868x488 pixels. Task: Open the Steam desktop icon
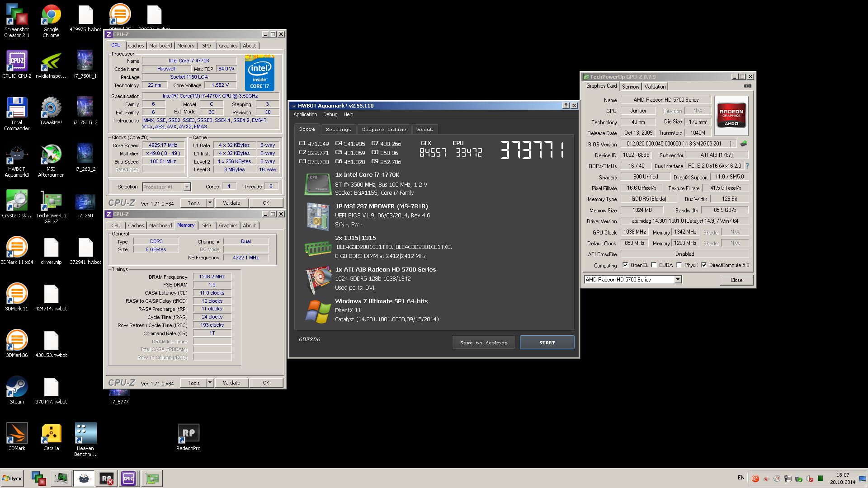[17, 389]
